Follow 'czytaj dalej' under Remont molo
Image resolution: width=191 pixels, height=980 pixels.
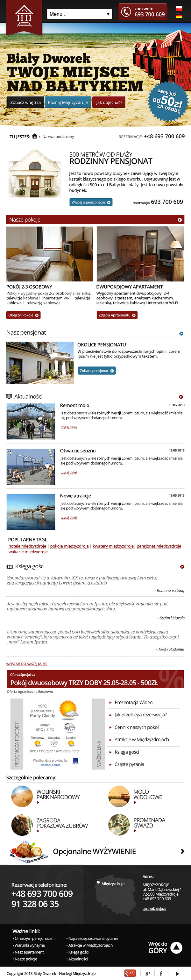click(x=68, y=427)
